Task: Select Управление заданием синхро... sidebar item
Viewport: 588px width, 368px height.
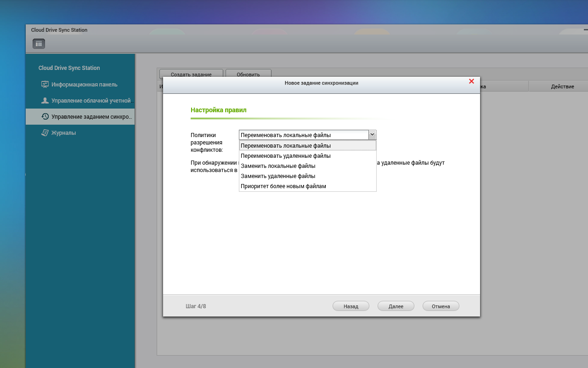Action: (x=80, y=117)
